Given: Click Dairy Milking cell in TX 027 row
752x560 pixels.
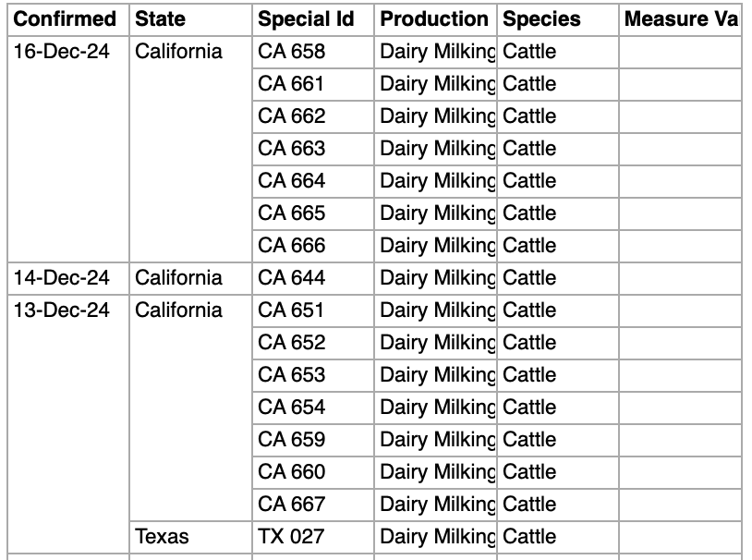Looking at the screenshot, I should coord(436,537).
